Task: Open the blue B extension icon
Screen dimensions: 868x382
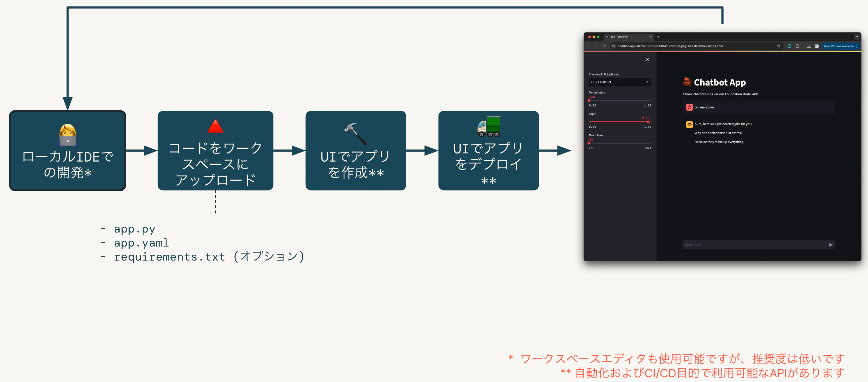Action: 789,46
